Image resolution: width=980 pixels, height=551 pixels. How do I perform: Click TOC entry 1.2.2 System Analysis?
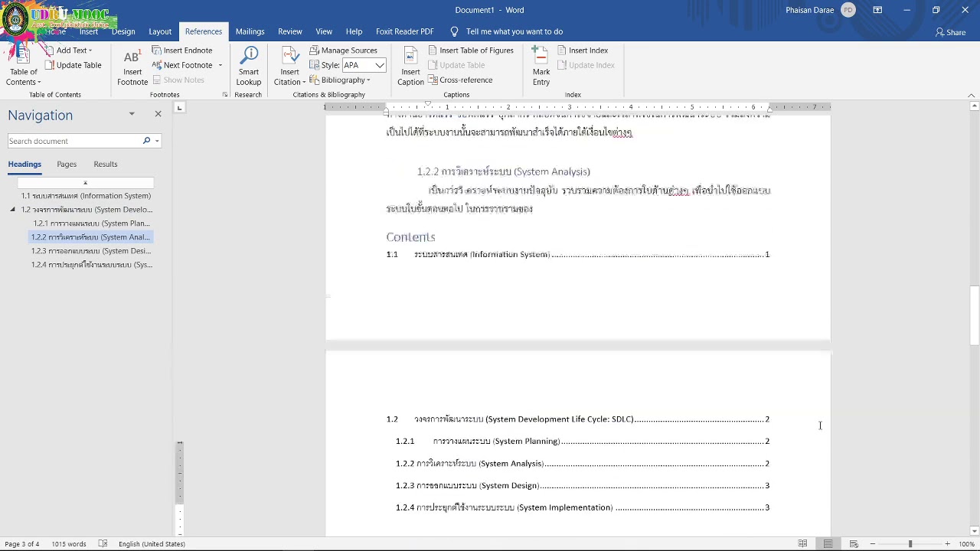tap(582, 463)
